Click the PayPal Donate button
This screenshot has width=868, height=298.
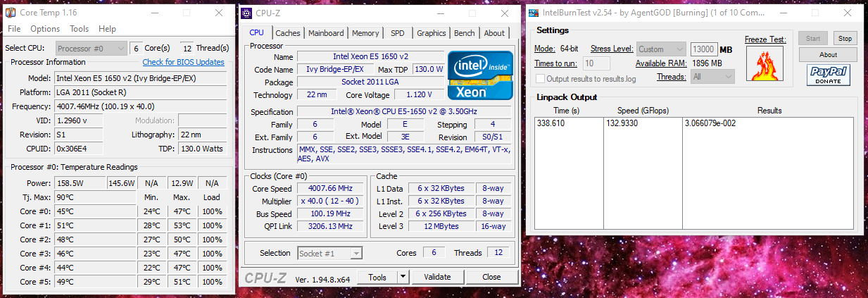tap(828, 75)
